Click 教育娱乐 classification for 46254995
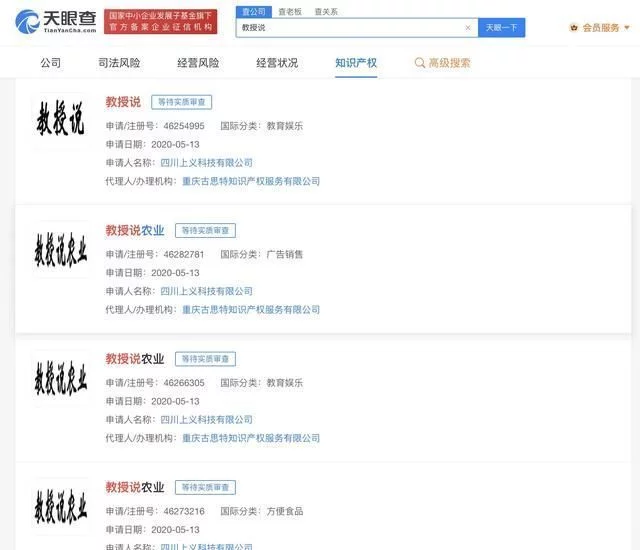This screenshot has height=550, width=640. coord(285,126)
